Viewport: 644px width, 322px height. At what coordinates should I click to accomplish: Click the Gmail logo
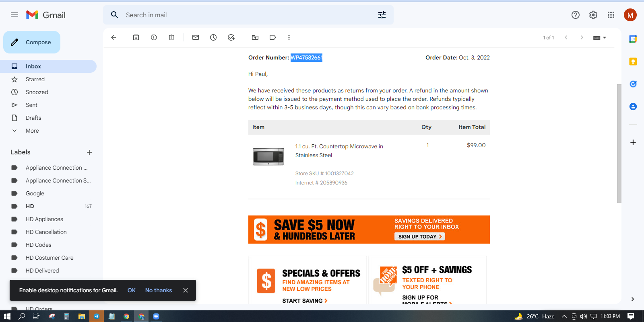pos(46,15)
